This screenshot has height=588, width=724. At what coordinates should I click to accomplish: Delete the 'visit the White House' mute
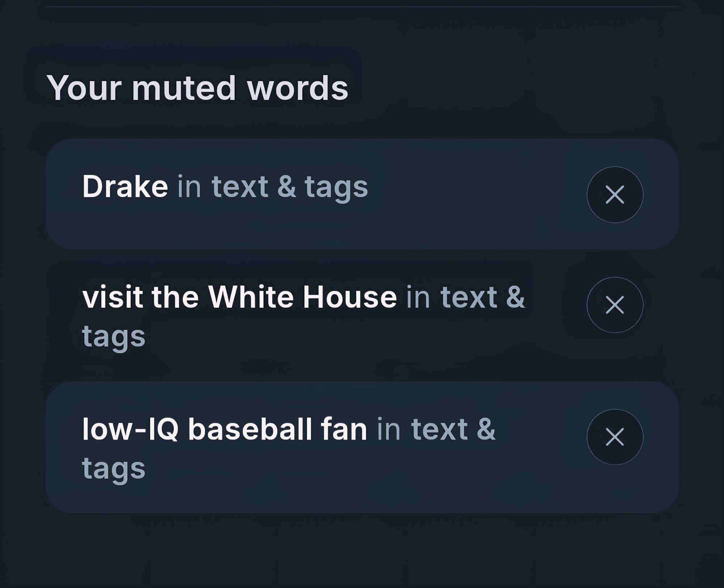click(x=615, y=305)
